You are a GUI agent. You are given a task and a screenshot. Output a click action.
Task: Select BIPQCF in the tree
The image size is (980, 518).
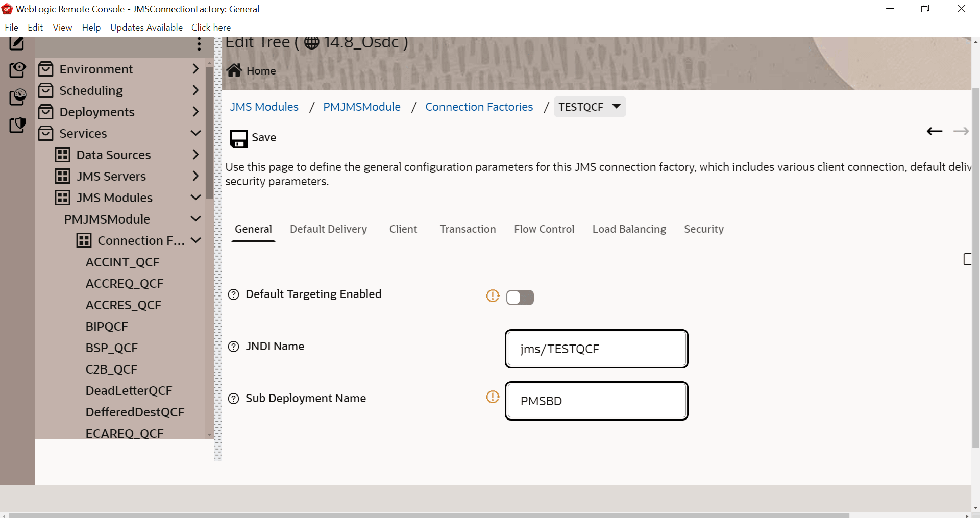[107, 326]
